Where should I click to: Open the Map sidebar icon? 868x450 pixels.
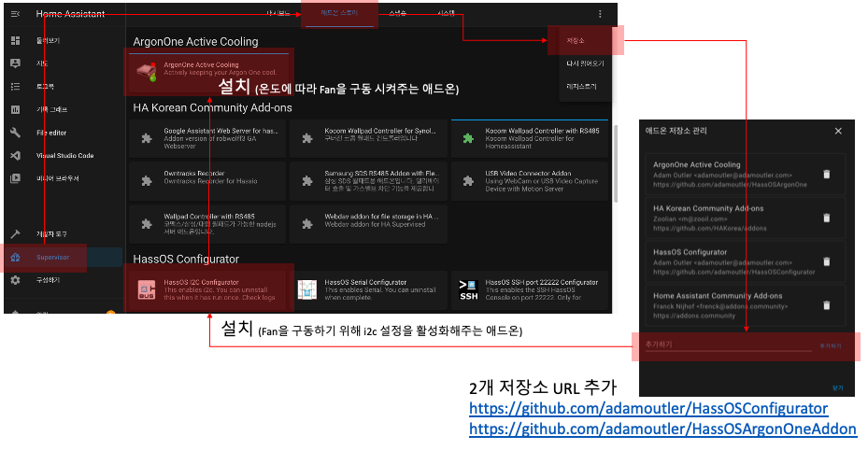point(16,63)
